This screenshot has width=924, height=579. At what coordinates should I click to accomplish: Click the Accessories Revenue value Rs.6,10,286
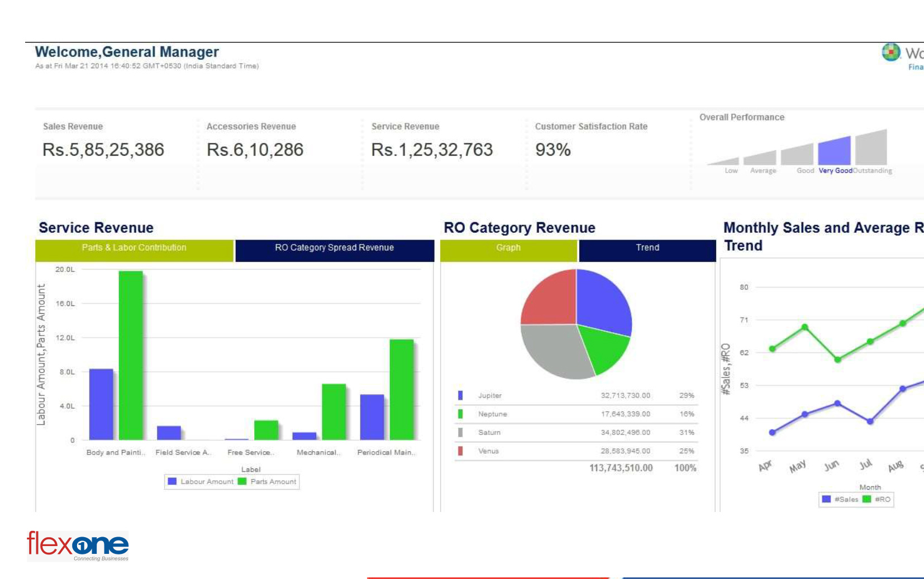[x=255, y=150]
